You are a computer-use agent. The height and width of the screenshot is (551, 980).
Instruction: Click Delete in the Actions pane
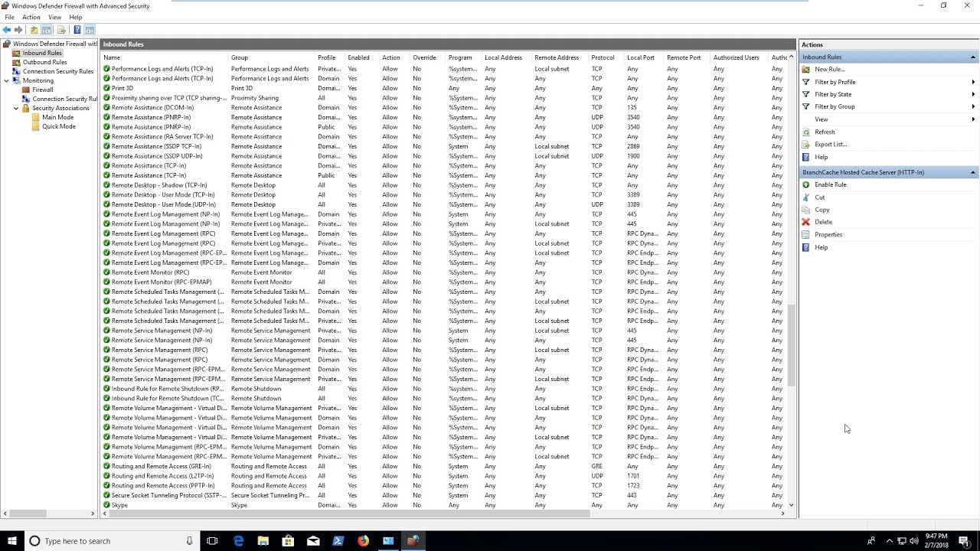[823, 222]
